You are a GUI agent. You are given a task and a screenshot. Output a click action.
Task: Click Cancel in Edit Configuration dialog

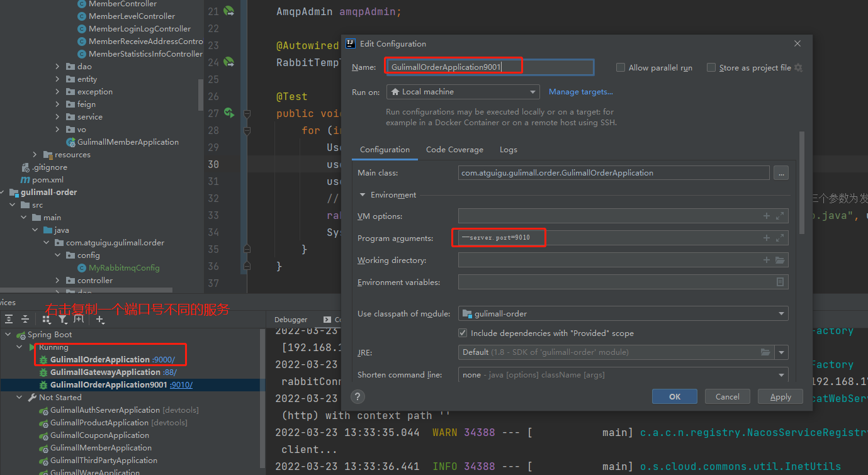pos(727,397)
